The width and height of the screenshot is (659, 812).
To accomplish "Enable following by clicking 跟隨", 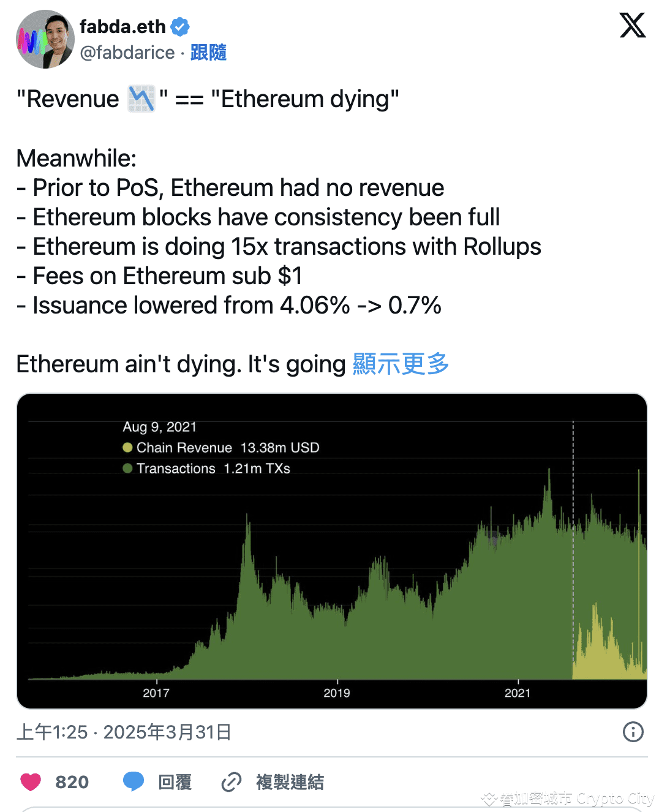I will pos(208,53).
